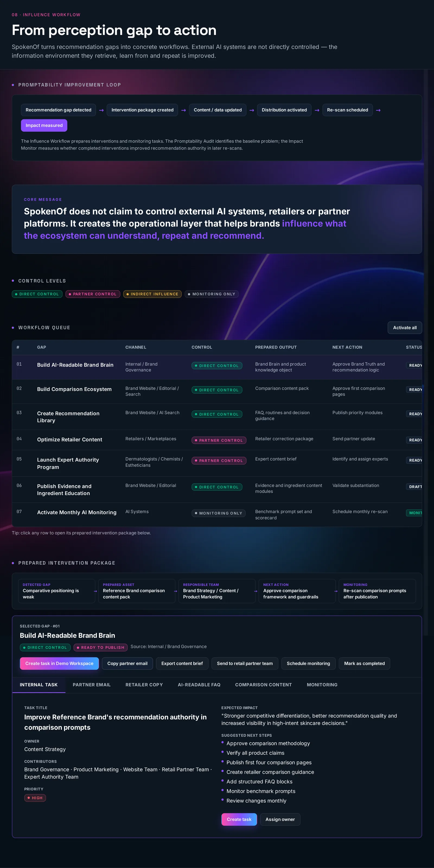Select the highlighted "Impact measured" step

click(44, 125)
